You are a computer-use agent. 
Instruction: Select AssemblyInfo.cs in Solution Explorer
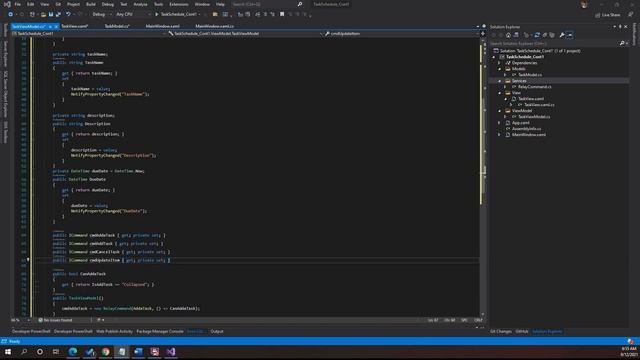pyautogui.click(x=526, y=129)
